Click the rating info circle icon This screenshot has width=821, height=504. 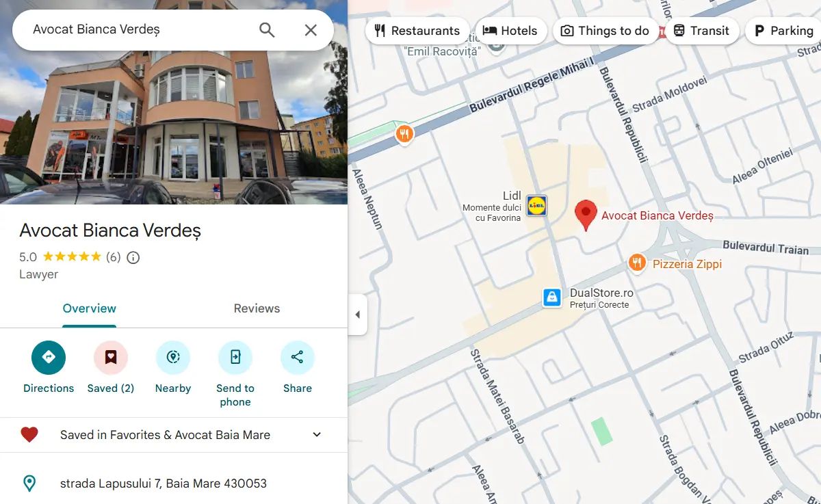[133, 258]
